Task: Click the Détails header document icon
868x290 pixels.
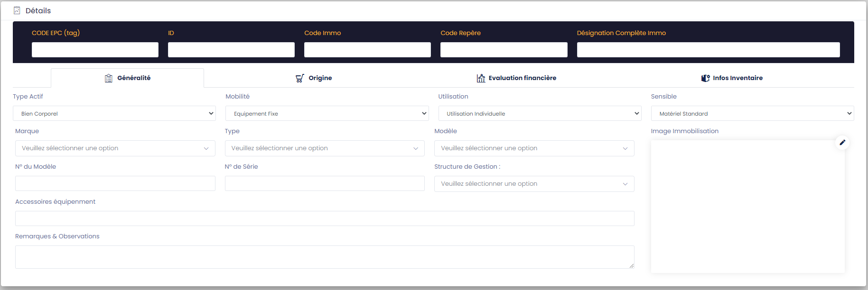Action: tap(17, 10)
